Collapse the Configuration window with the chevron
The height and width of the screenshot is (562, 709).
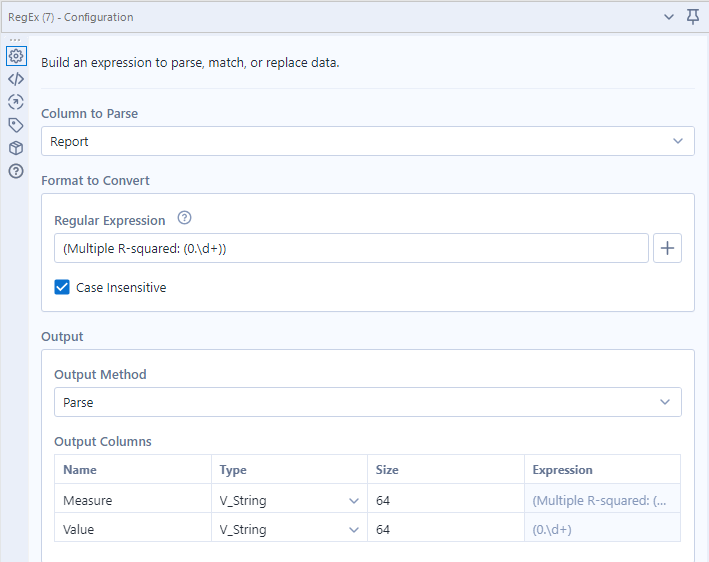pos(669,17)
